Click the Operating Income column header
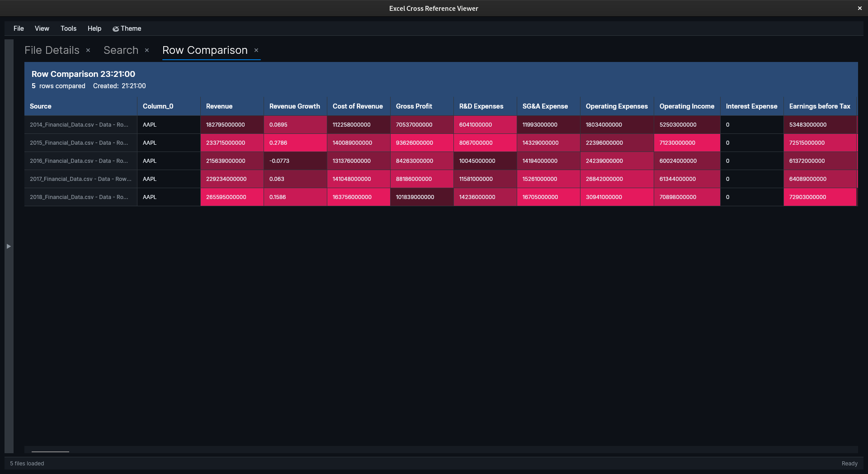Image resolution: width=868 pixels, height=474 pixels. (x=687, y=106)
